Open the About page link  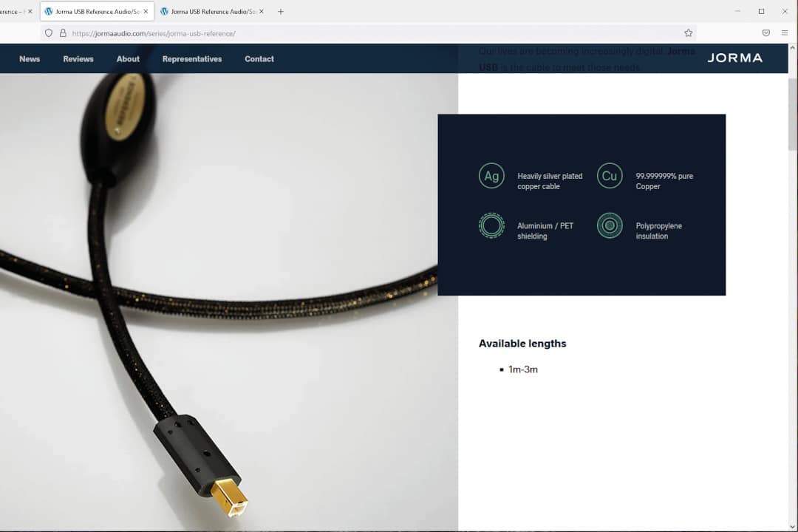pos(128,59)
